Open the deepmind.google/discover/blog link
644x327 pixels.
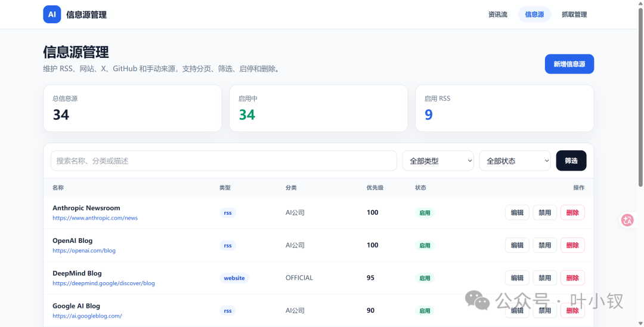point(104,283)
